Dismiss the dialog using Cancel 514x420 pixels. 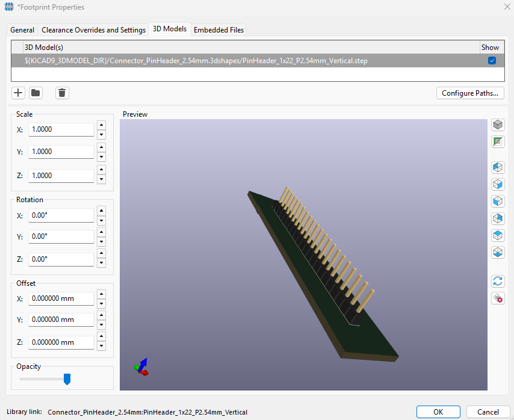[x=488, y=412]
